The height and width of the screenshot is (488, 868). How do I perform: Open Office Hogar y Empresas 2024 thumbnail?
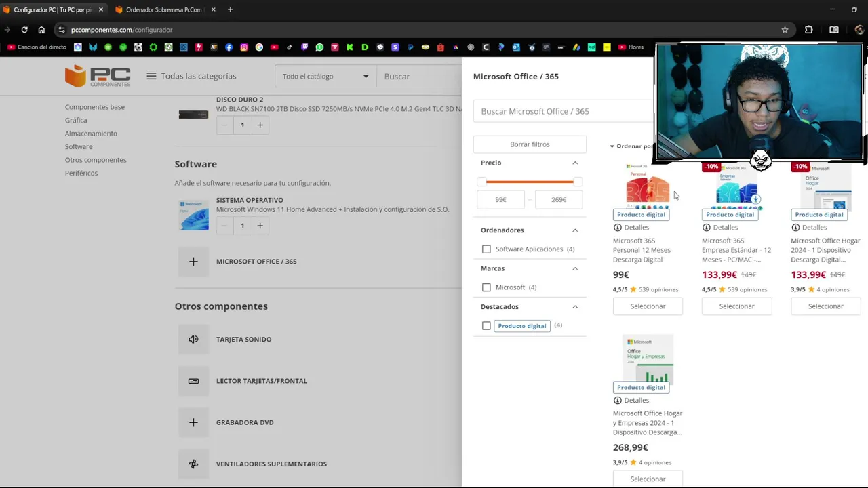(x=648, y=359)
